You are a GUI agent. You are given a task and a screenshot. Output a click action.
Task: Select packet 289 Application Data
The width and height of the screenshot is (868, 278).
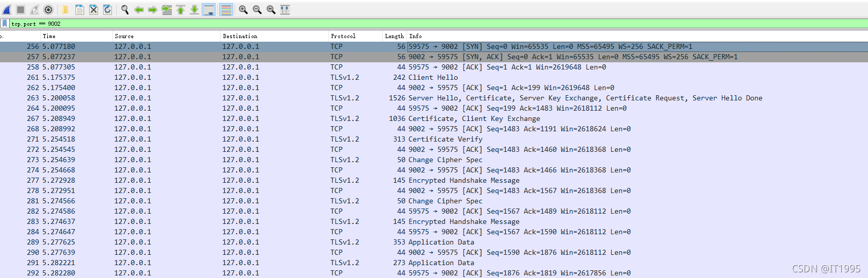434,242
